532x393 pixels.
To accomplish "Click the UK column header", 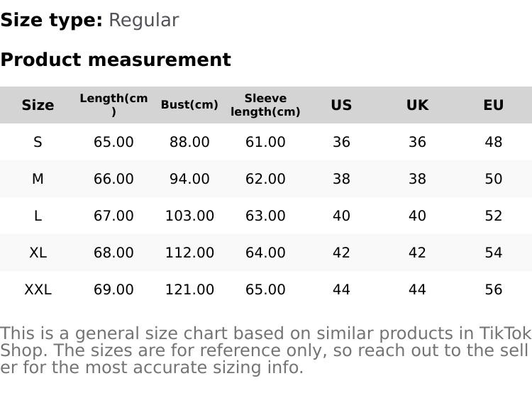I will (417, 105).
